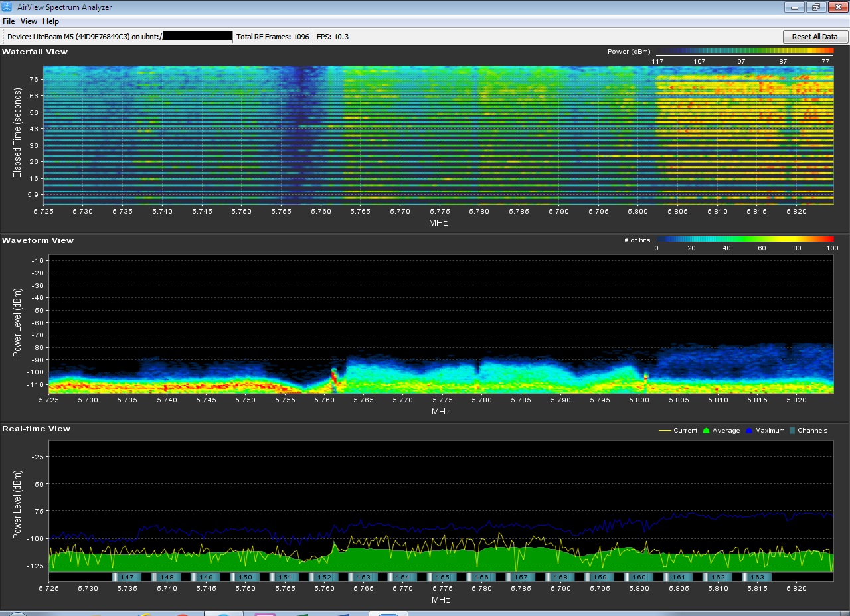Click the blue Maximum legend icon

[749, 431]
